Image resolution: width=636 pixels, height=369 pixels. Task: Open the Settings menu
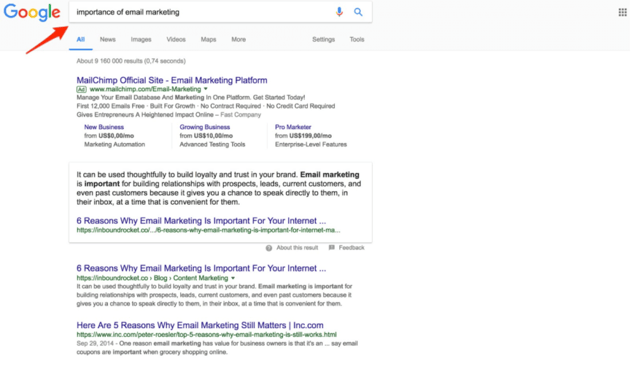click(323, 39)
